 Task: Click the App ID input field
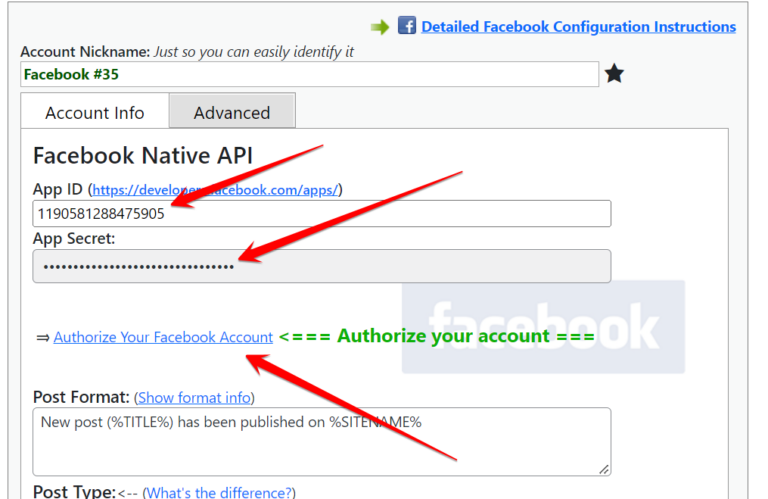pyautogui.click(x=322, y=214)
